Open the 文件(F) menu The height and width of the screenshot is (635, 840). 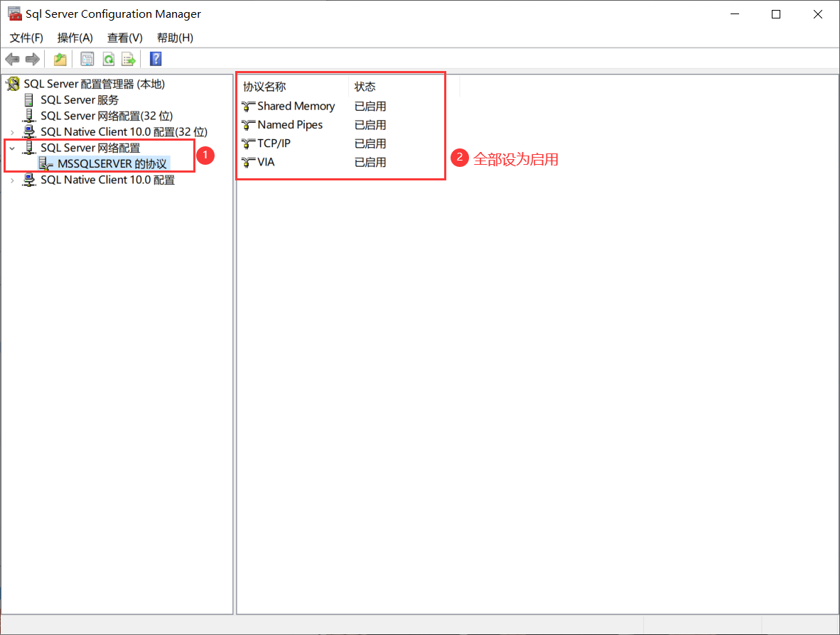pyautogui.click(x=26, y=38)
